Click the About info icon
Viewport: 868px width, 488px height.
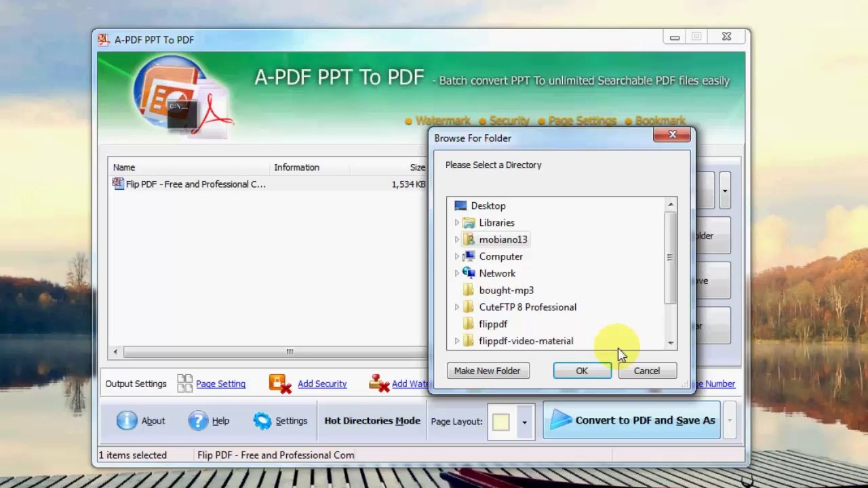click(x=127, y=421)
